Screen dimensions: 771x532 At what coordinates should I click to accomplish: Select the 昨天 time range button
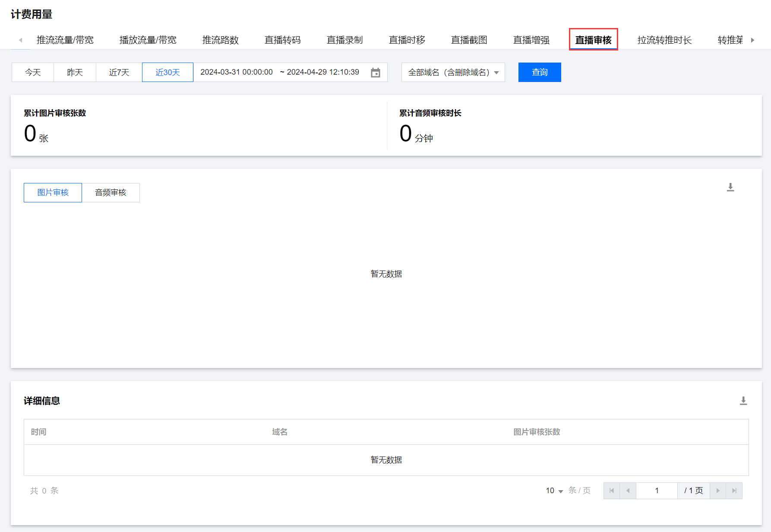[75, 72]
